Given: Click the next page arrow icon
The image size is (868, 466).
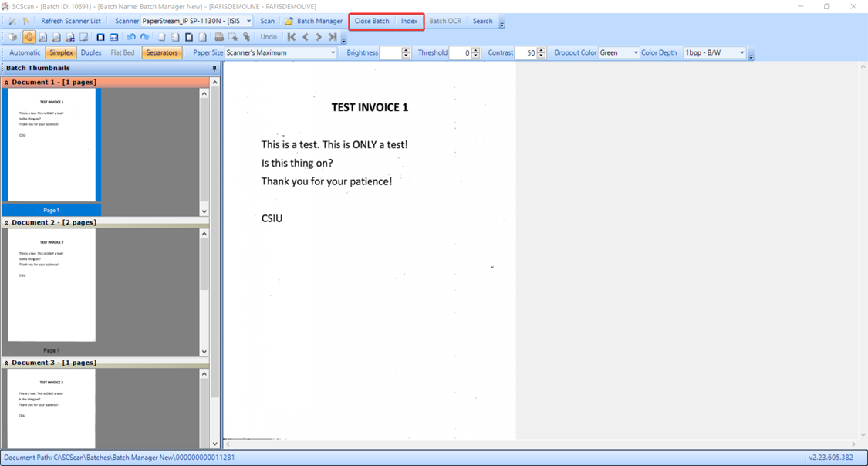Looking at the screenshot, I should click(319, 37).
